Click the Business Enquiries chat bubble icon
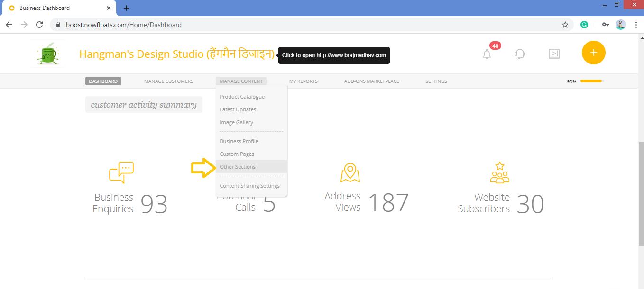Screen dimensions: 644x289 click(121, 172)
